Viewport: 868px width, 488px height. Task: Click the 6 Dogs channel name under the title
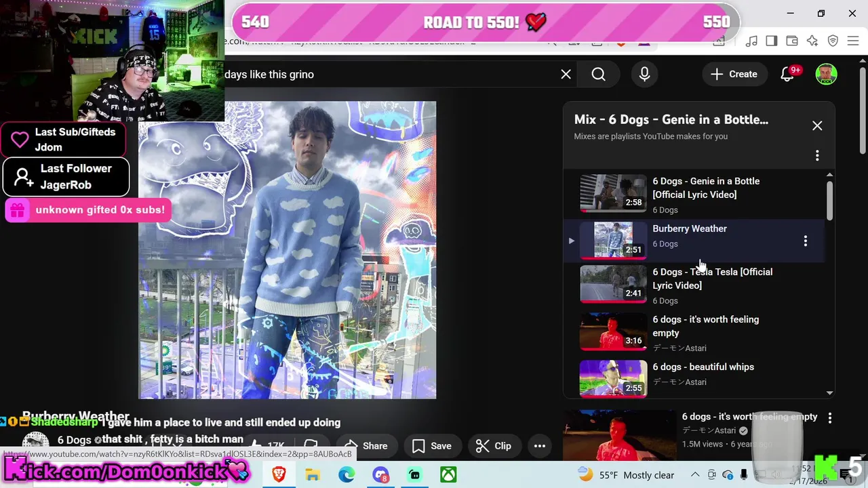click(74, 440)
